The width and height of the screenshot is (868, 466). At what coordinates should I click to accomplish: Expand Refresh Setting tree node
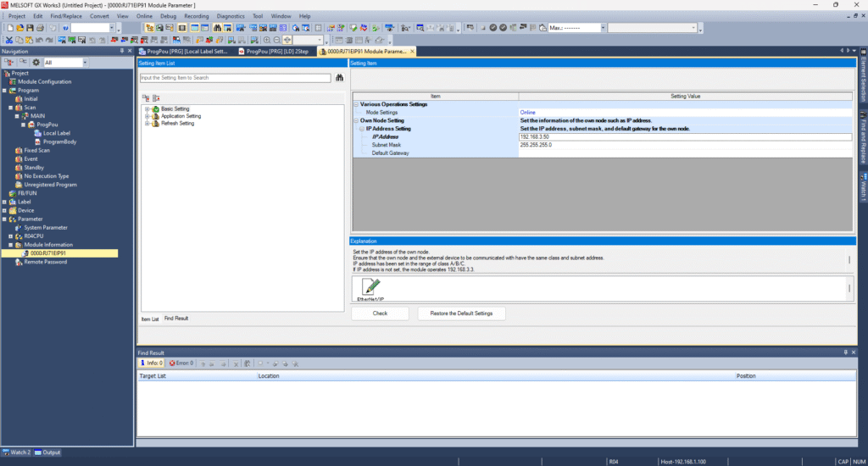pyautogui.click(x=147, y=124)
